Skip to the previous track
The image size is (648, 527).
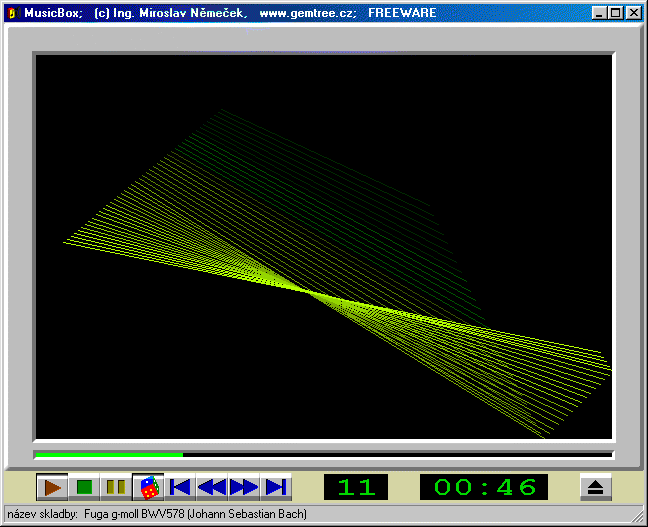click(x=180, y=487)
